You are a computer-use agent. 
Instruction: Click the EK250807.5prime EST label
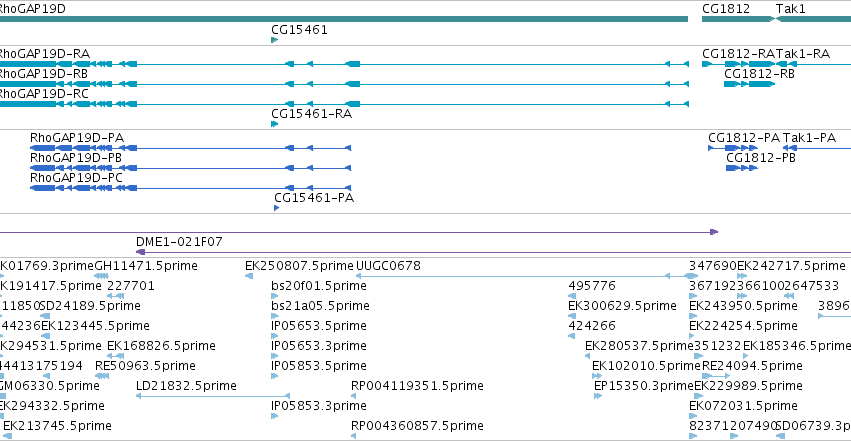(x=299, y=266)
